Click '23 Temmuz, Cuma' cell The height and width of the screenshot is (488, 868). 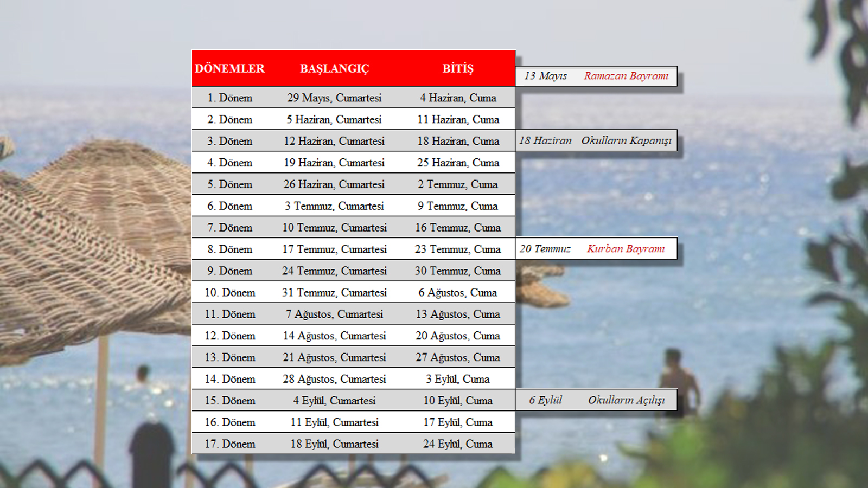pos(458,250)
